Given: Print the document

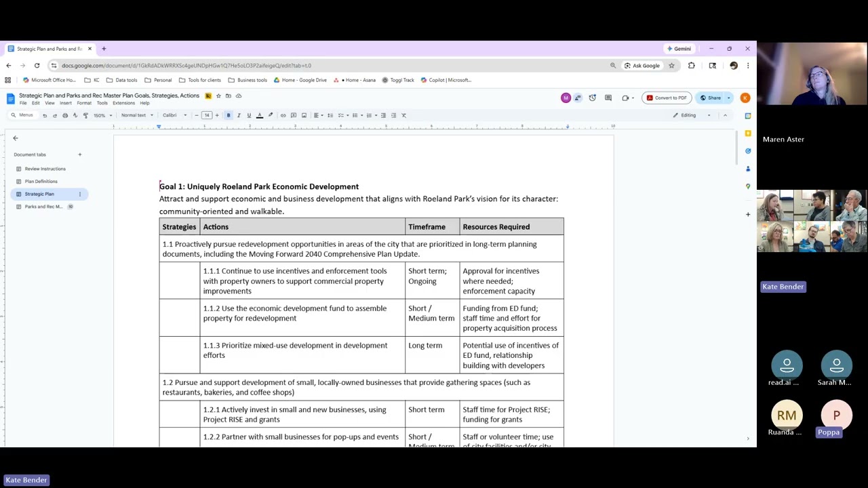Looking at the screenshot, I should point(65,115).
